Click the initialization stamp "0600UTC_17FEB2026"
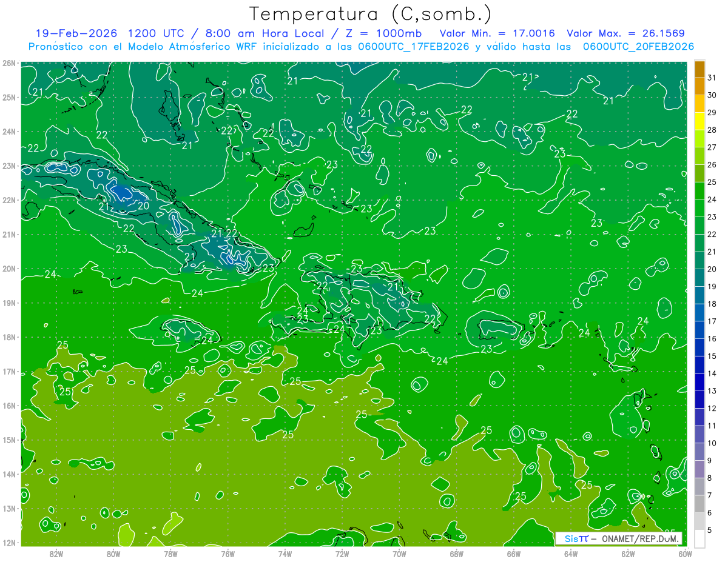Viewport: 728px width, 562px height. coord(414,47)
